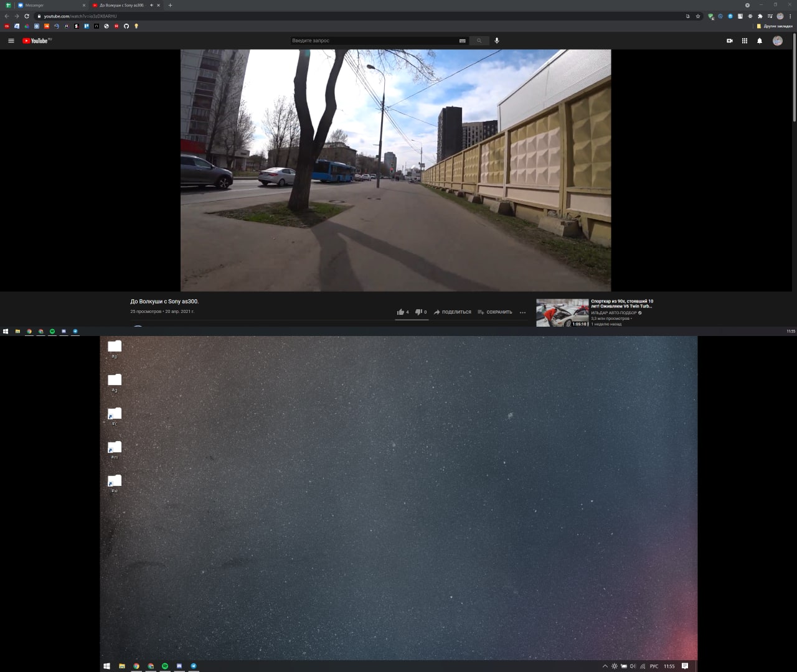The height and width of the screenshot is (672, 797).
Task: Open the ИЛЬДАР АВТО-ПОДБОР channel link
Action: [x=614, y=312]
